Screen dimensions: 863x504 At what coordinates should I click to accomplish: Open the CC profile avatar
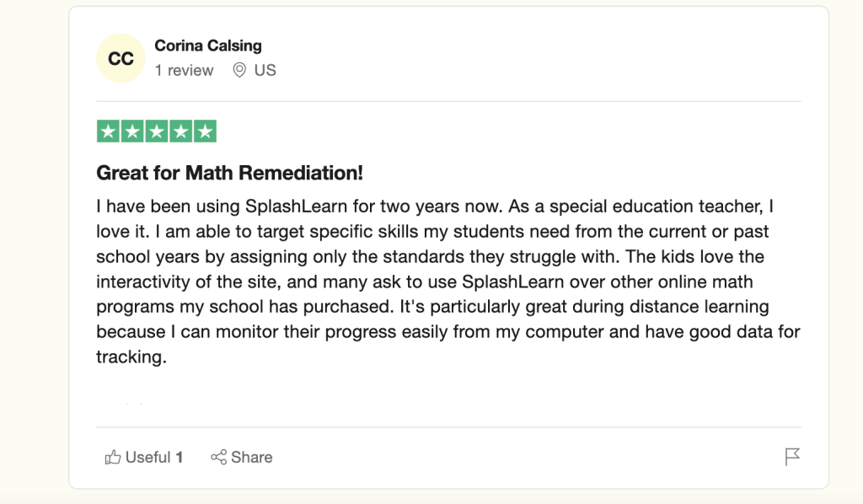[121, 59]
